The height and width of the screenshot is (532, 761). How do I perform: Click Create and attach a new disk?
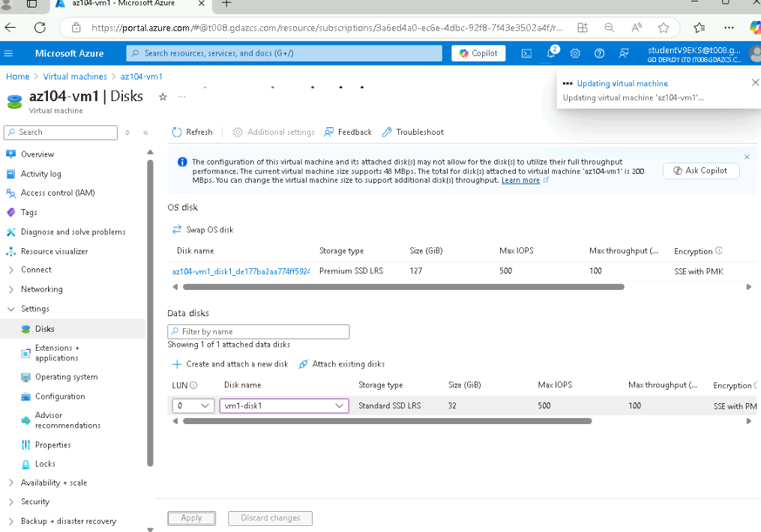(x=230, y=364)
